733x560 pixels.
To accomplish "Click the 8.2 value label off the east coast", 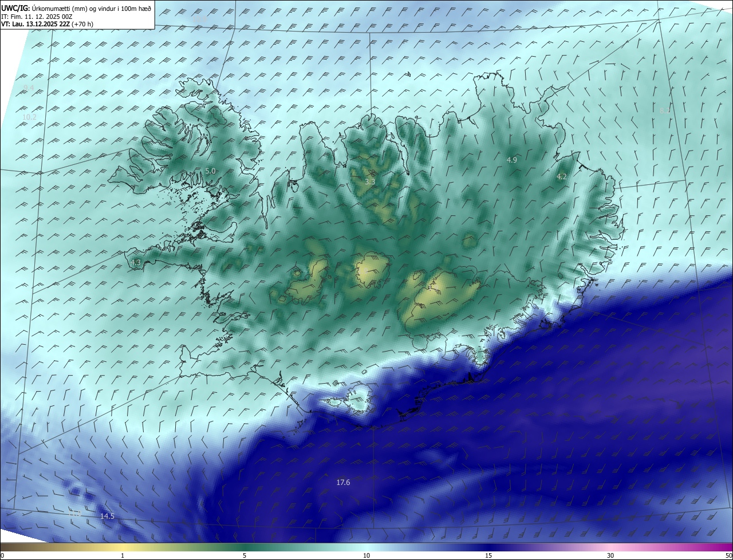I will 665,111.
